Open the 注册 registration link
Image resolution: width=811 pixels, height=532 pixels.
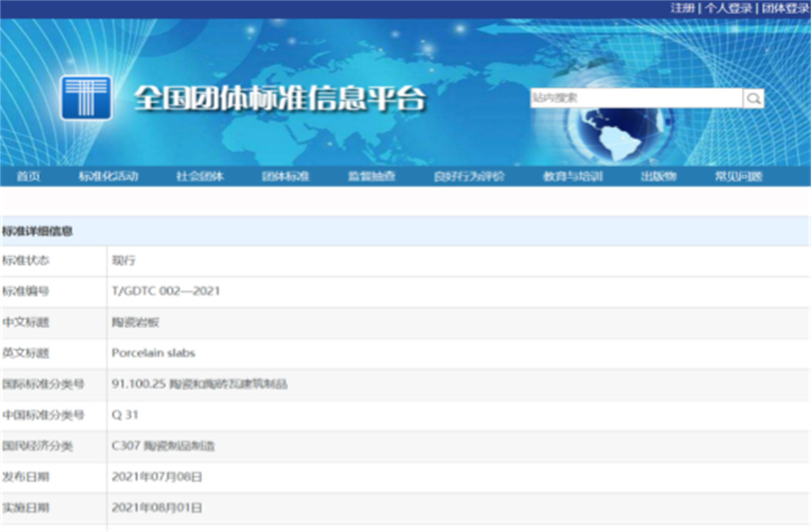point(682,8)
